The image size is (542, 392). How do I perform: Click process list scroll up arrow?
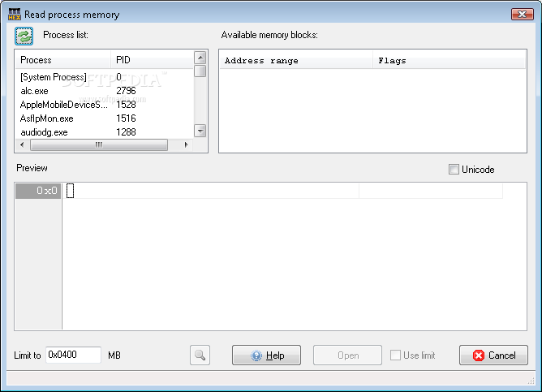pyautogui.click(x=200, y=58)
